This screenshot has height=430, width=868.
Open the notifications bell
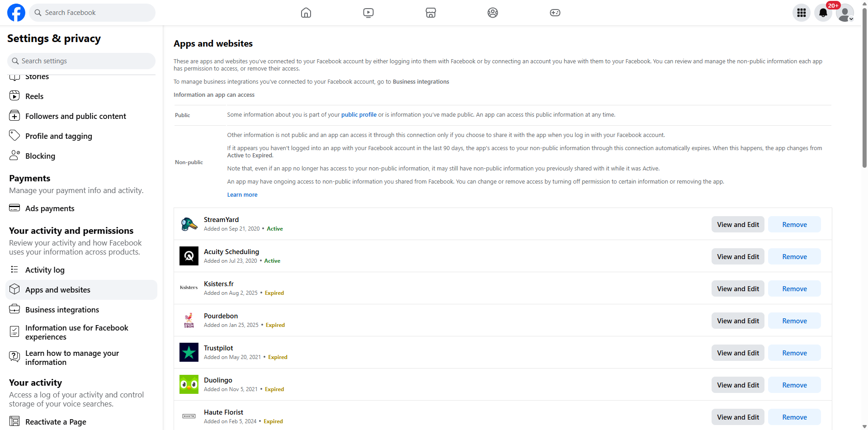click(823, 13)
